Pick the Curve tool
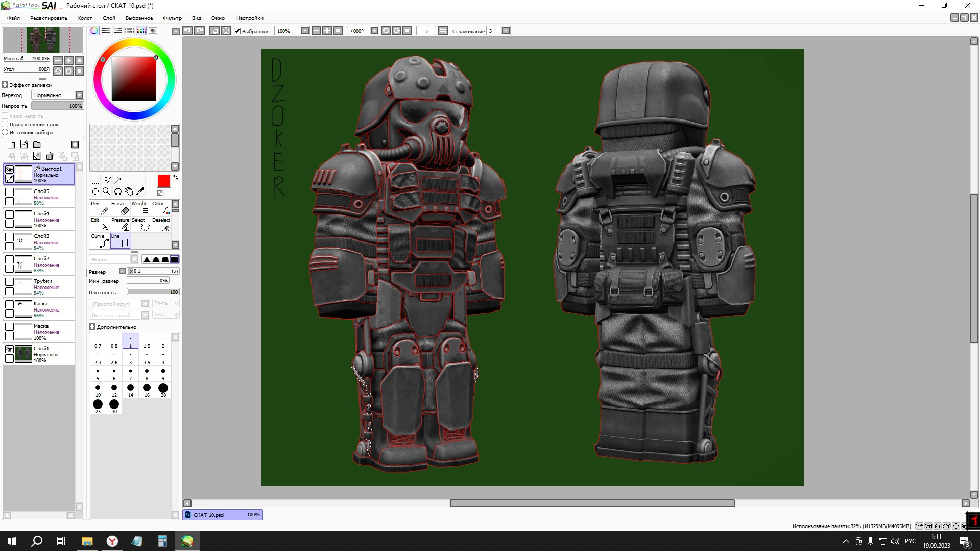980x551 pixels. pos(100,241)
